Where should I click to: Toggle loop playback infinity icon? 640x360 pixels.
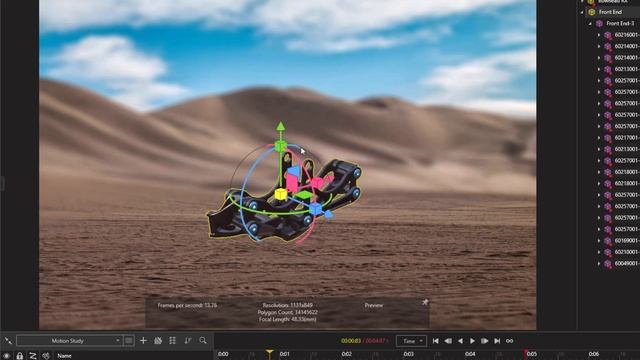pos(509,341)
